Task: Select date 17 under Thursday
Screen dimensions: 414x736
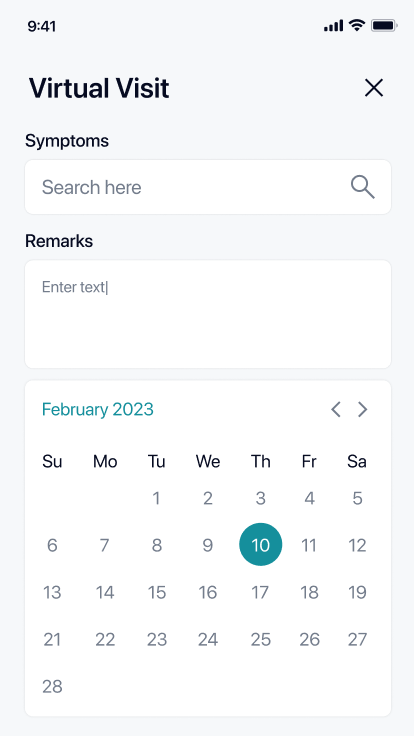Action: click(x=260, y=592)
